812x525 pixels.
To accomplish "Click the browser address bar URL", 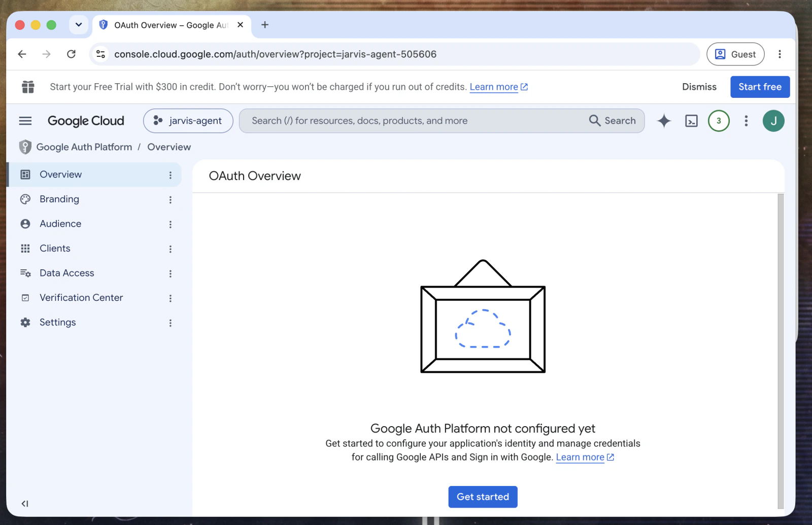I will (x=275, y=54).
